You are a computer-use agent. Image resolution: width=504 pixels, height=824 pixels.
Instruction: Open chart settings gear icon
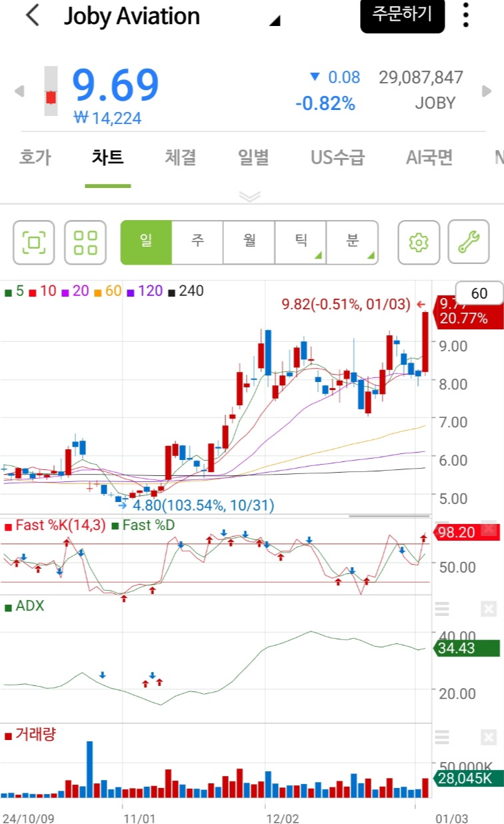[x=419, y=242]
